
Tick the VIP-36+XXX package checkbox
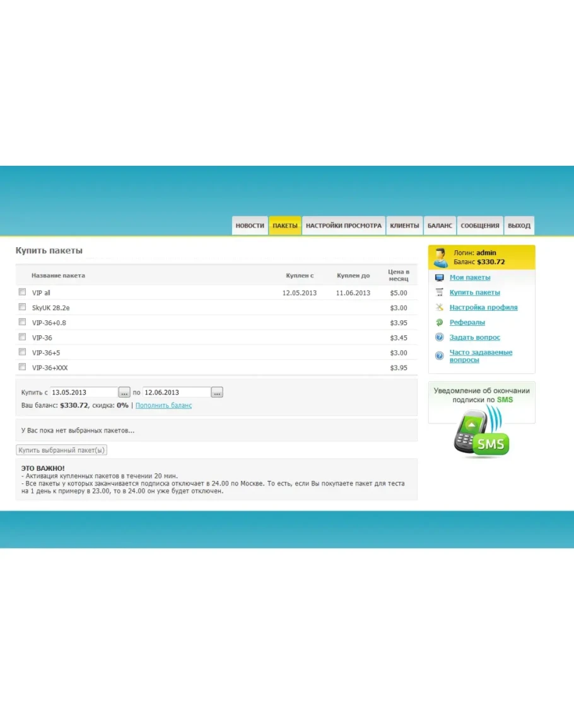point(22,367)
